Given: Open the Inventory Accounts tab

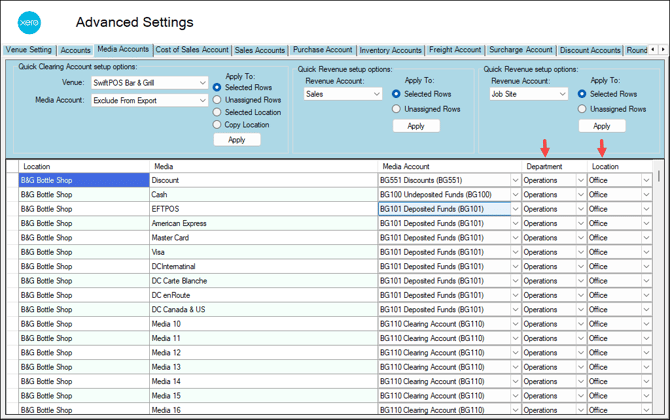Looking at the screenshot, I should pos(391,50).
